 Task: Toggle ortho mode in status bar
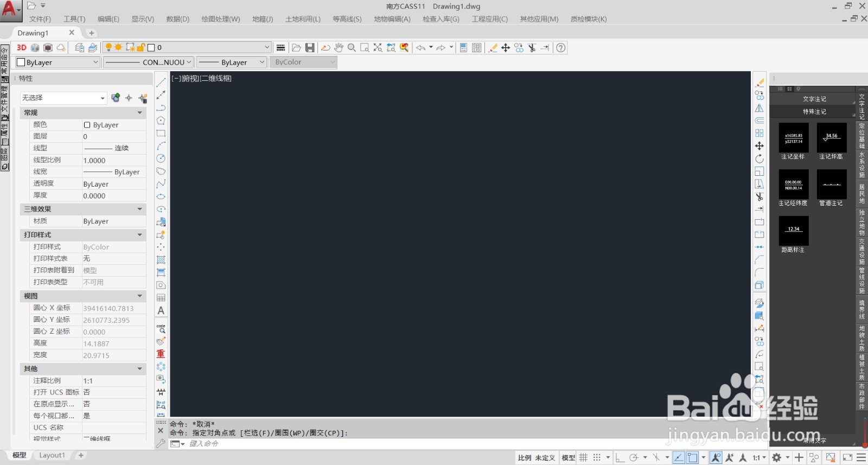pos(620,458)
